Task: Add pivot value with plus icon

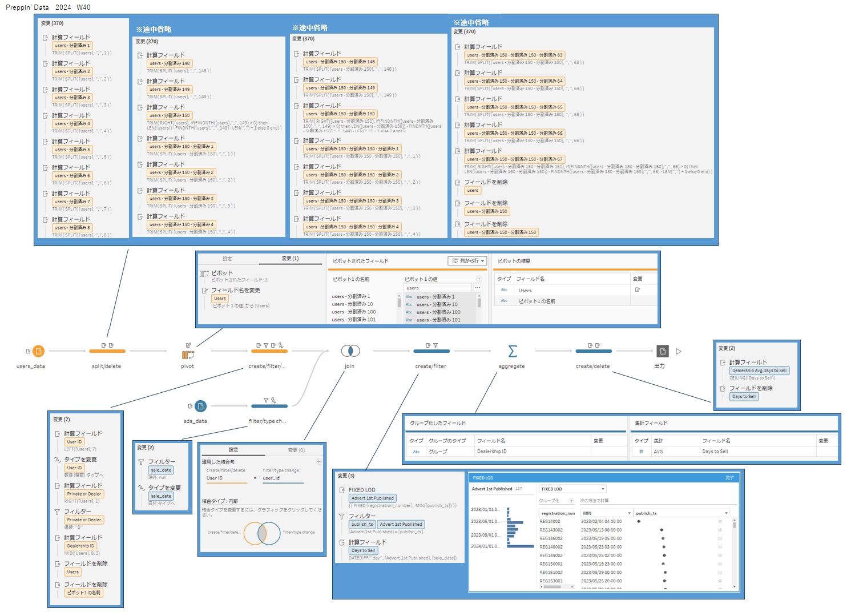Action: pos(479,279)
